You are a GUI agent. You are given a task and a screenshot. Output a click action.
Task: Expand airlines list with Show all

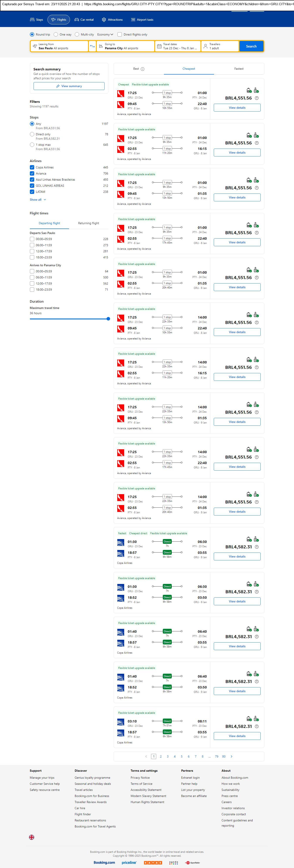click(38, 200)
